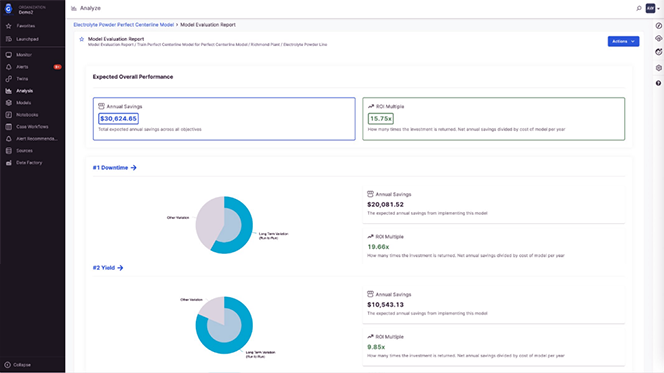The height and width of the screenshot is (373, 664).
Task: Click the $10,543.13 Yield savings value
Action: (x=385, y=305)
